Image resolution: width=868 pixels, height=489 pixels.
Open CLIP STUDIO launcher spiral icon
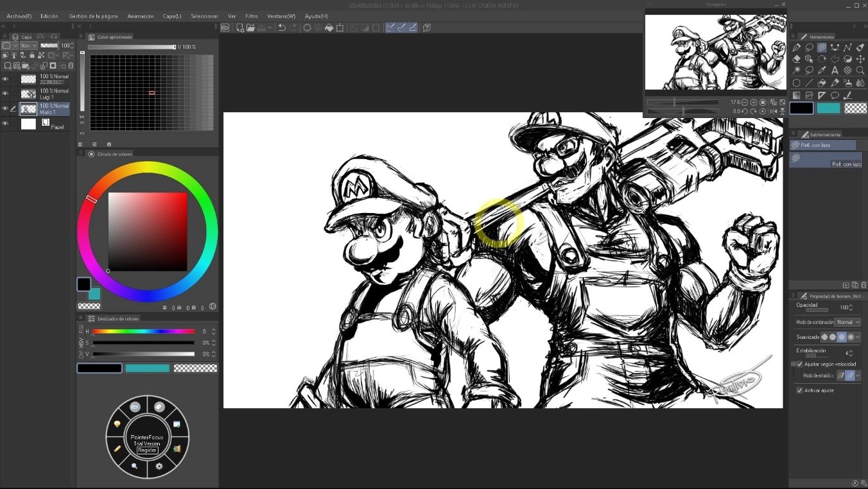pyautogui.click(x=225, y=28)
